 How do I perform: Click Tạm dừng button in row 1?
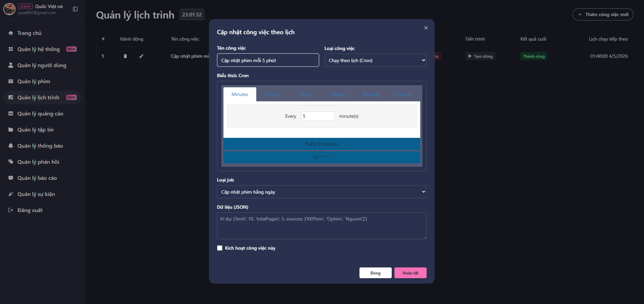480,56
